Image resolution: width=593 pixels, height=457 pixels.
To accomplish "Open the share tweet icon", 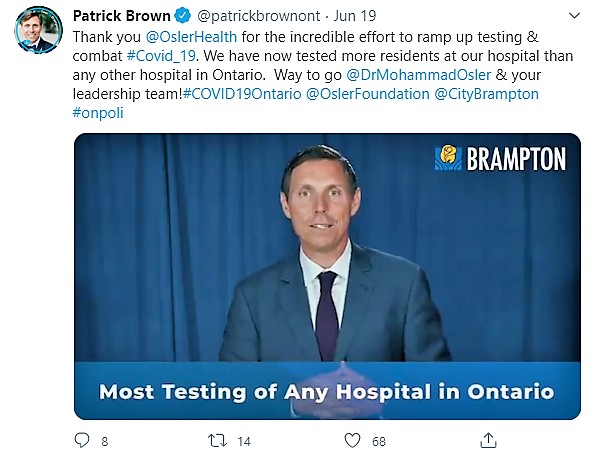I will point(488,440).
